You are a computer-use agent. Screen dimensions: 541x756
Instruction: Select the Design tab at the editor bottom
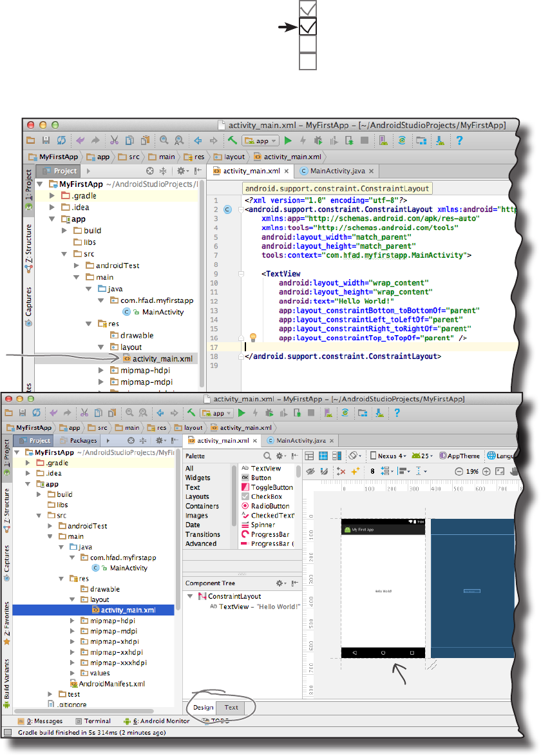click(x=204, y=707)
